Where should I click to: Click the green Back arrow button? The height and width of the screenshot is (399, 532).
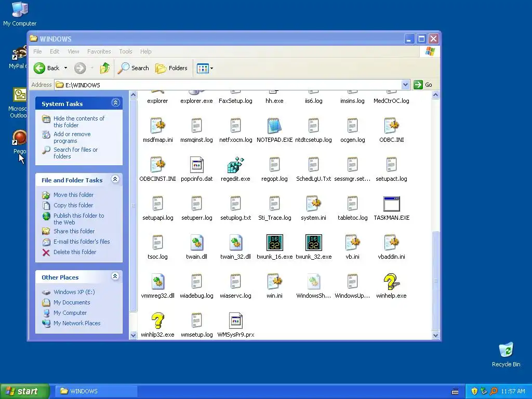click(x=39, y=68)
